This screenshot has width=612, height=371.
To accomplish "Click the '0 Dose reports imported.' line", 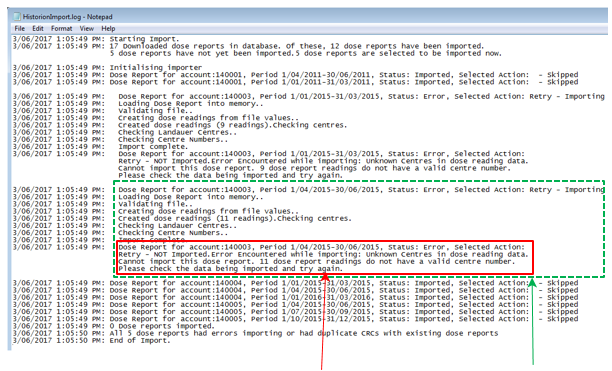I will point(114,326).
